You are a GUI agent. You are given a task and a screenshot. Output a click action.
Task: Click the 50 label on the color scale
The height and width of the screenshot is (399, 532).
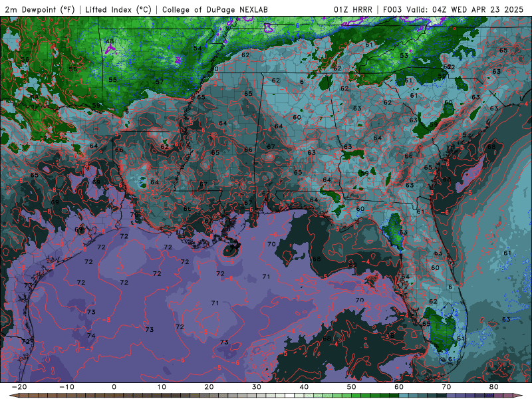(352, 387)
